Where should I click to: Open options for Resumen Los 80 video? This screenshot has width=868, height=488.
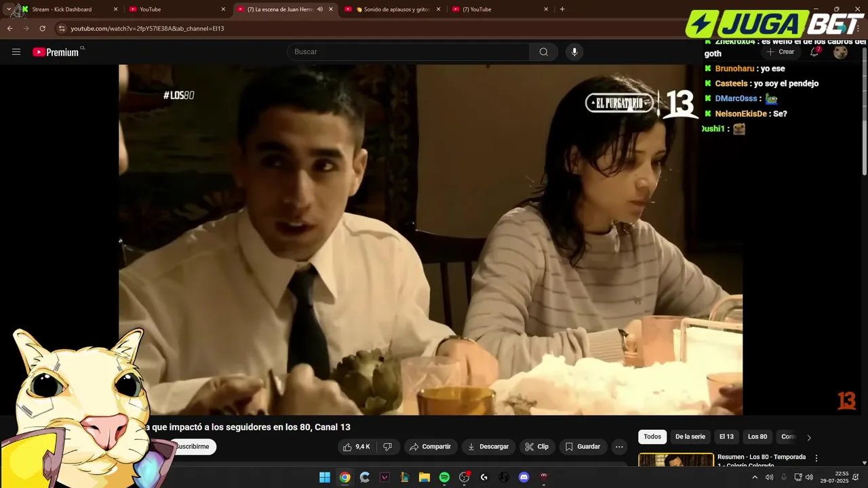tap(816, 458)
